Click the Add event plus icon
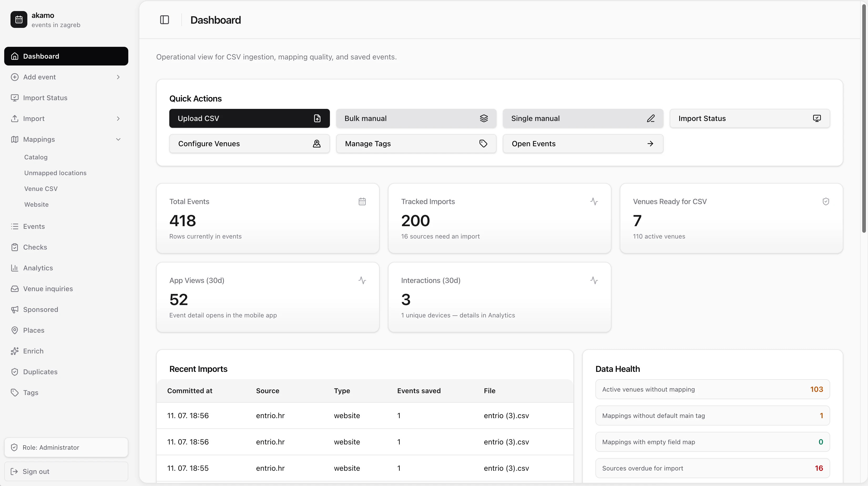868x486 pixels. click(x=14, y=77)
